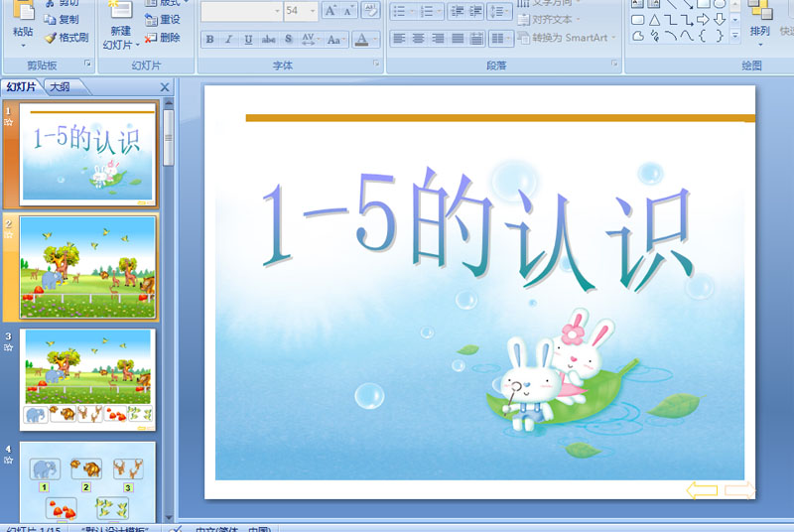The width and height of the screenshot is (794, 532).
Task: Decrease font size with small A
Action: coord(348,11)
